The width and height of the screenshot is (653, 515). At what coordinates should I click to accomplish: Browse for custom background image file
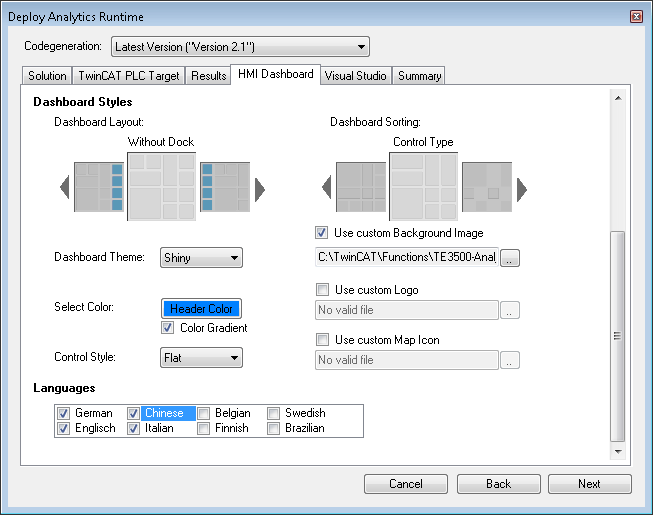click(x=511, y=259)
